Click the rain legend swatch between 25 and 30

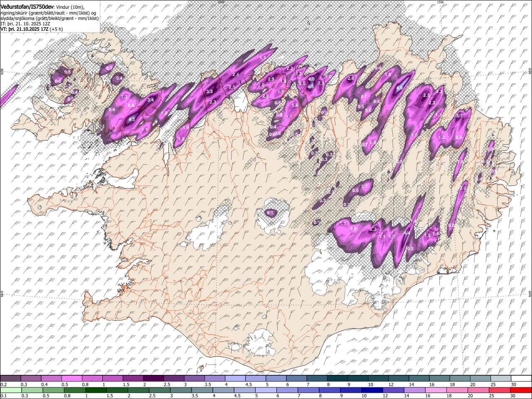click(x=500, y=390)
